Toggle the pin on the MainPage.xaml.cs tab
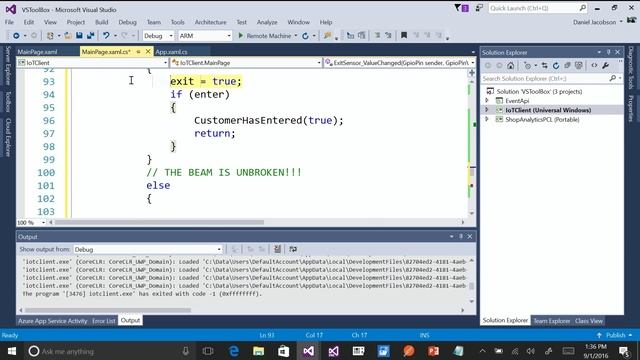The image size is (640, 360). pyautogui.click(x=138, y=52)
